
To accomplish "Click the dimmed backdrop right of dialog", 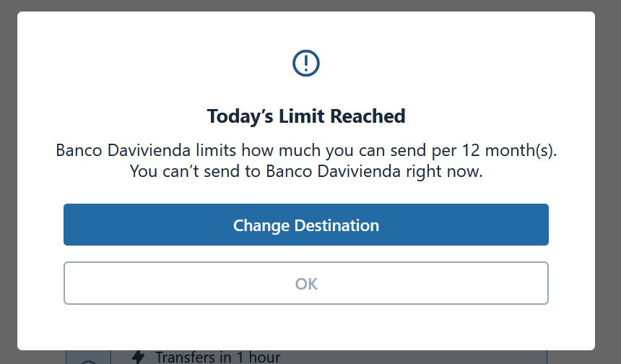I will pos(608,182).
